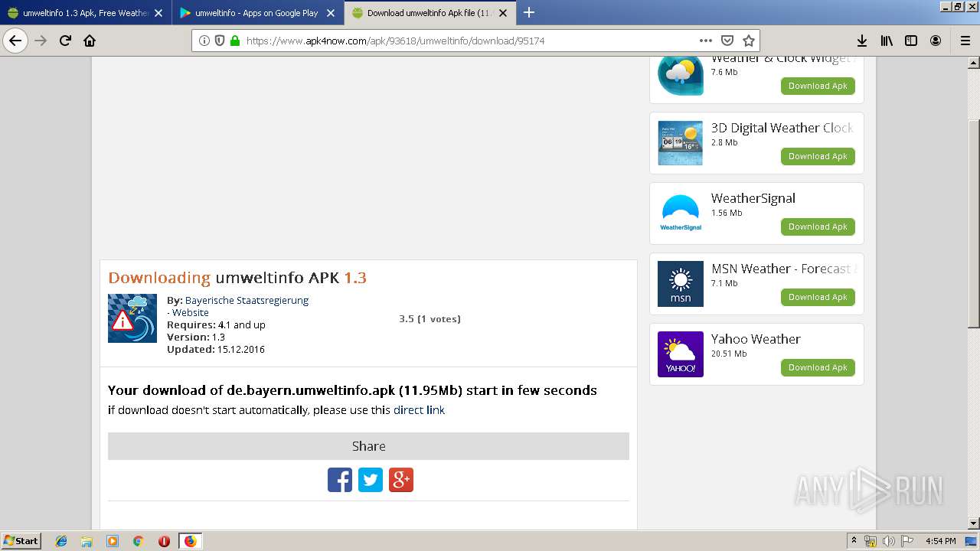The width and height of the screenshot is (980, 551).
Task: Open Firefox account icon
Action: click(936, 41)
